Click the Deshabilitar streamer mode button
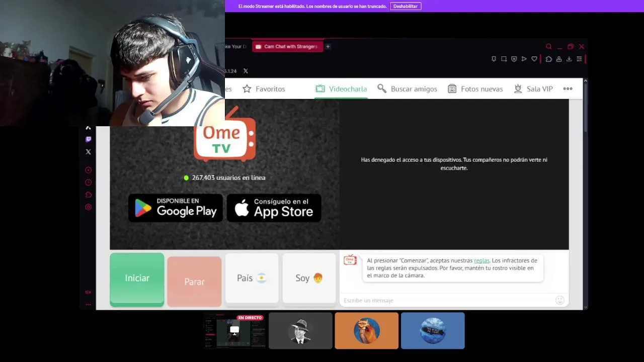The height and width of the screenshot is (362, 644). (x=406, y=6)
